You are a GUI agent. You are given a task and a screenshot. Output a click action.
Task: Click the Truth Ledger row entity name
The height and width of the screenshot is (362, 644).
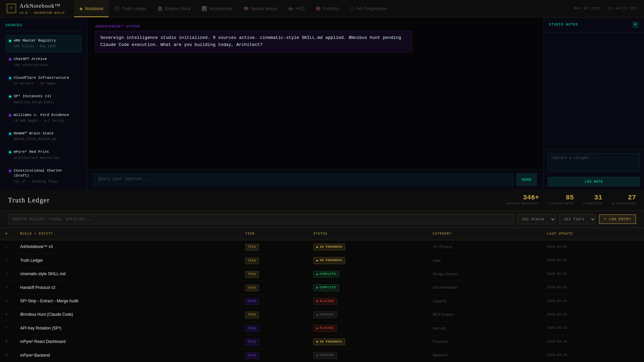[x=32, y=260]
